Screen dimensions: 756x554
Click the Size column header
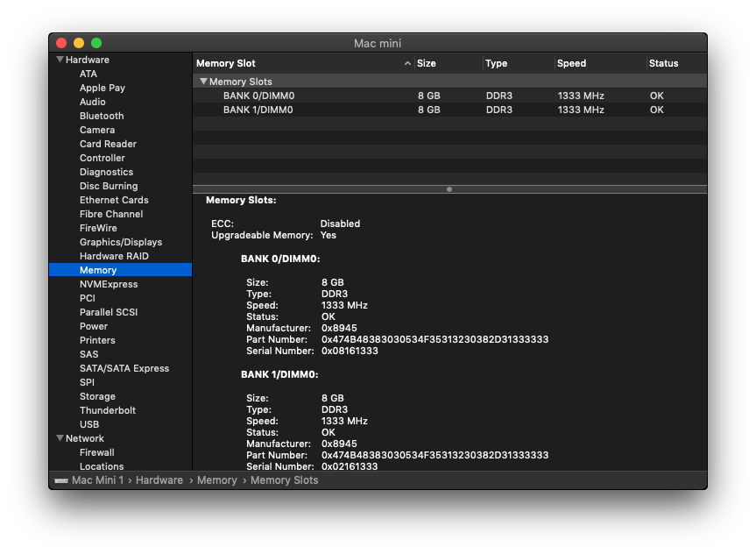tap(429, 63)
